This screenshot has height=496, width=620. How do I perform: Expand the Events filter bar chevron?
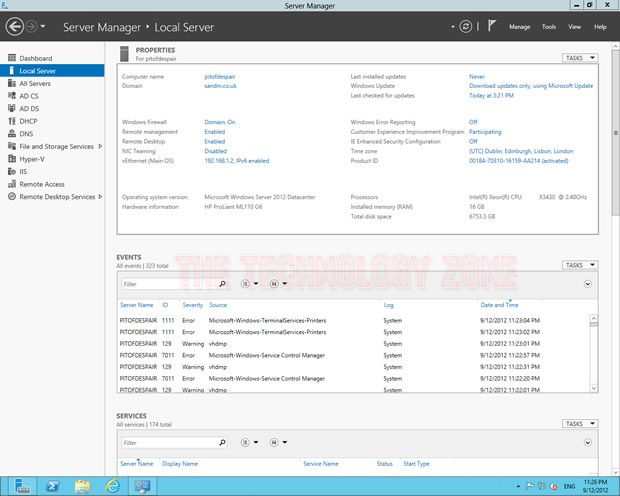tap(588, 284)
